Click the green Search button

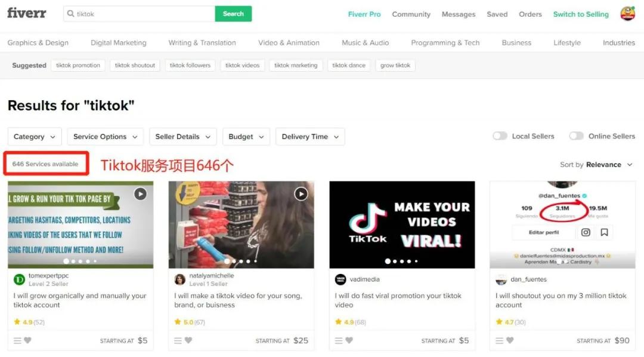click(x=233, y=13)
